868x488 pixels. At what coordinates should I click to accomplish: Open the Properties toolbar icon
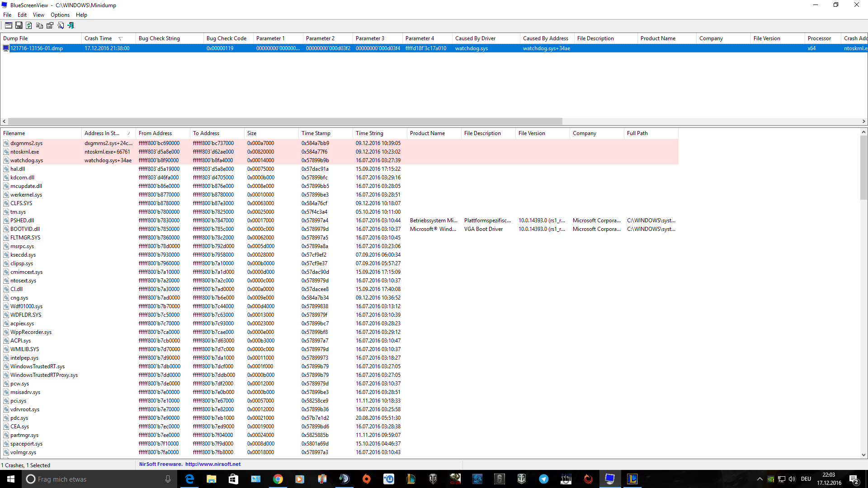coord(50,26)
